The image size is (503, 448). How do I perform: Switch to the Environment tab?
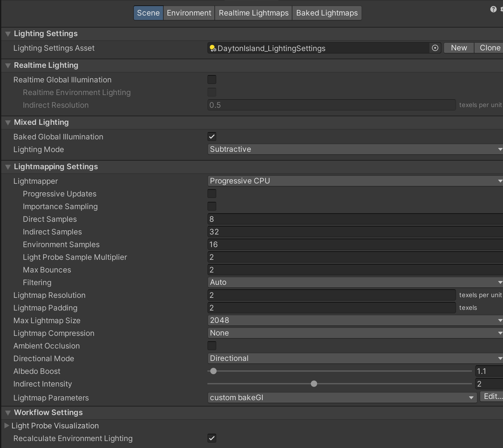click(x=189, y=13)
